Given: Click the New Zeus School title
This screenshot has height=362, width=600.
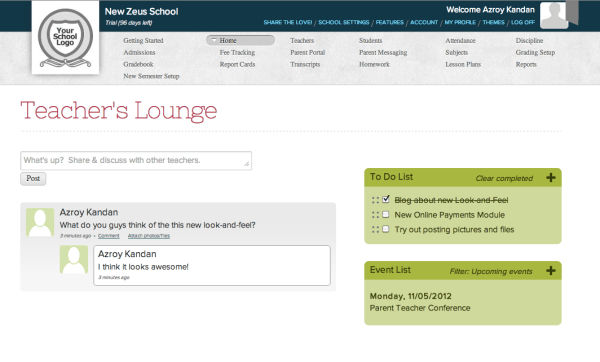Looking at the screenshot, I should pos(142,11).
